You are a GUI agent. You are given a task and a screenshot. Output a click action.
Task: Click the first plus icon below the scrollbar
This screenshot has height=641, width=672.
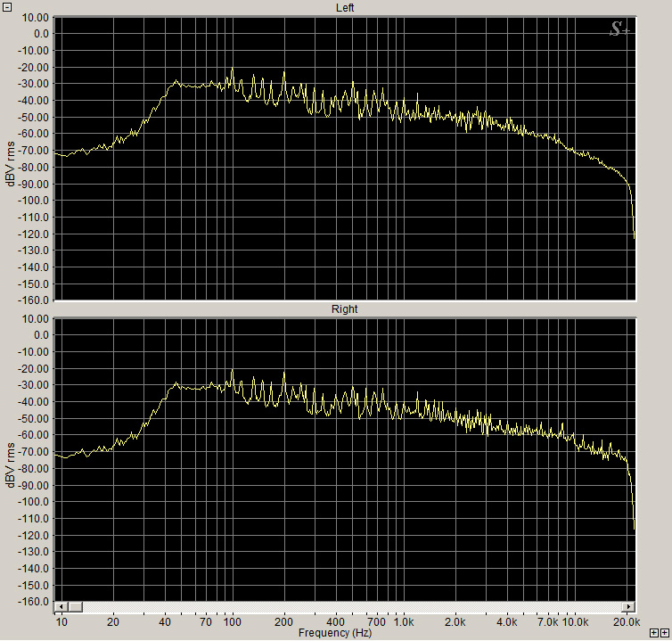click(x=652, y=632)
